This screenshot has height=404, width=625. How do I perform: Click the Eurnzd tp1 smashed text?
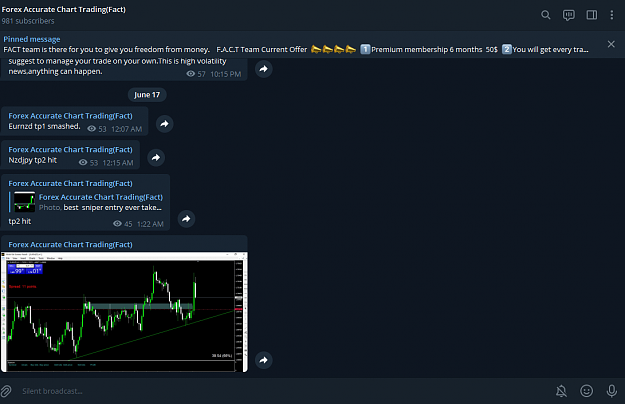click(x=44, y=126)
